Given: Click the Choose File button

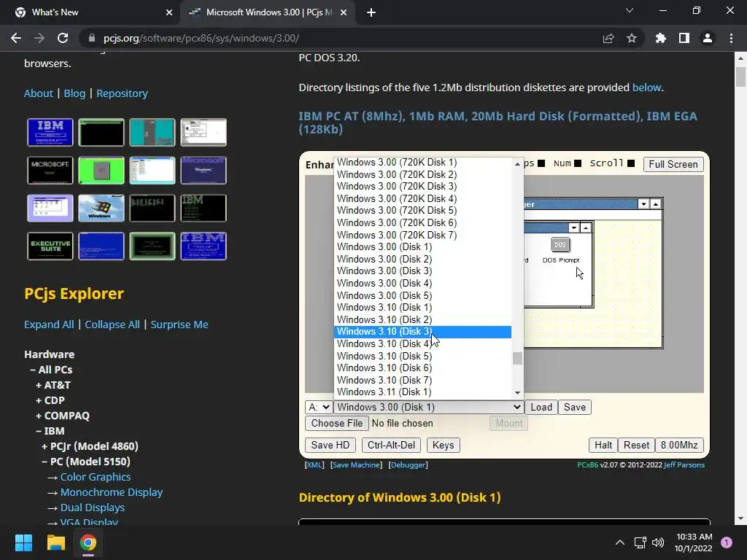Looking at the screenshot, I should [337, 424].
